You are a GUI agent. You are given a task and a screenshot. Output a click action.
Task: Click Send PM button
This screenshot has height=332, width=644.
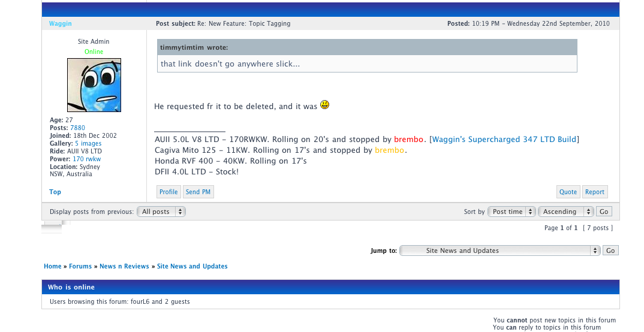tap(198, 192)
